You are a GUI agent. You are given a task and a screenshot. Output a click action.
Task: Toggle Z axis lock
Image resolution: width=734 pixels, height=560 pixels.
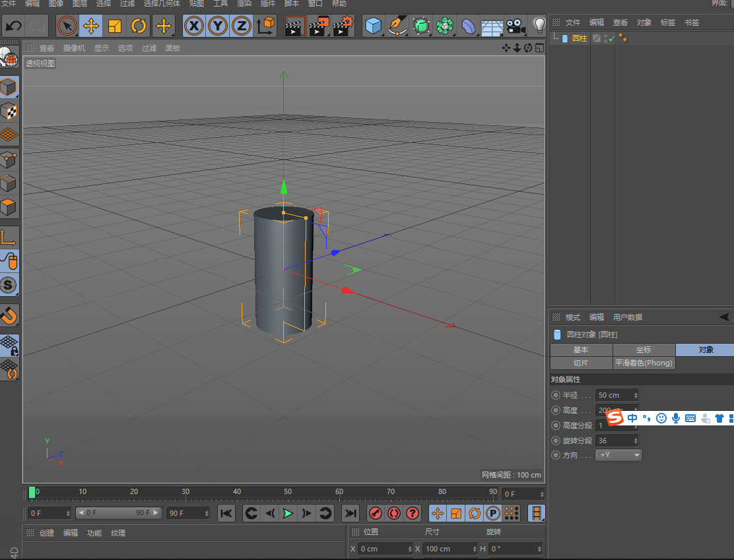click(242, 26)
